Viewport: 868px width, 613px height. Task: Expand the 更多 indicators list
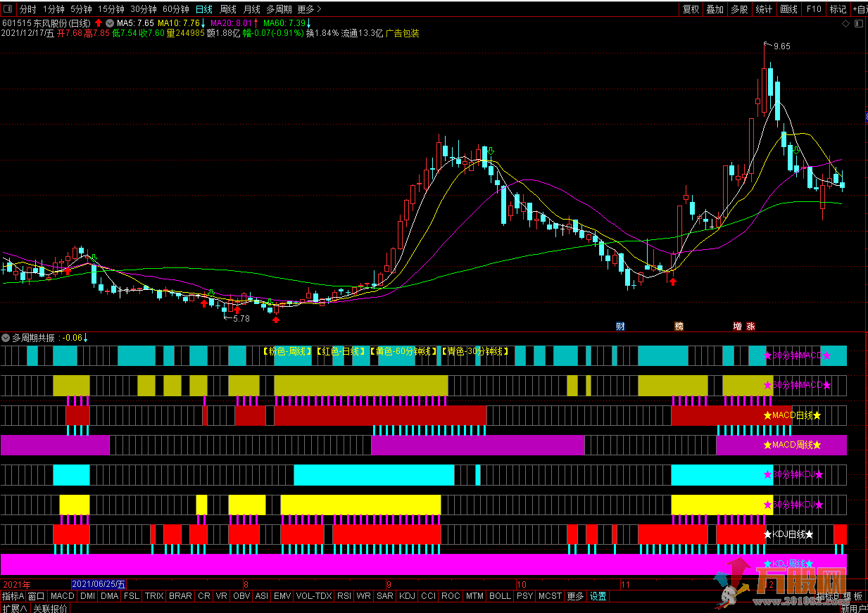point(575,596)
